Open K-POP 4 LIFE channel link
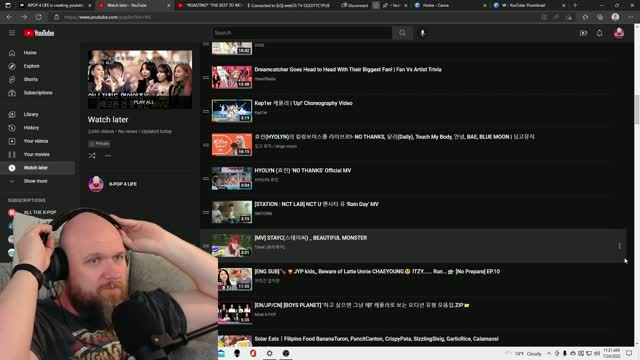Screen dimensions: 640x360 [x=122, y=184]
